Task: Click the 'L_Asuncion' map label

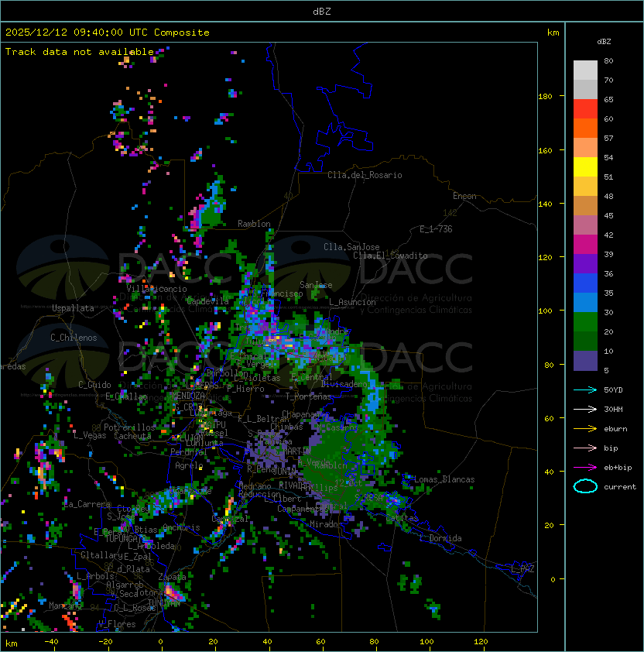Action: coord(352,302)
